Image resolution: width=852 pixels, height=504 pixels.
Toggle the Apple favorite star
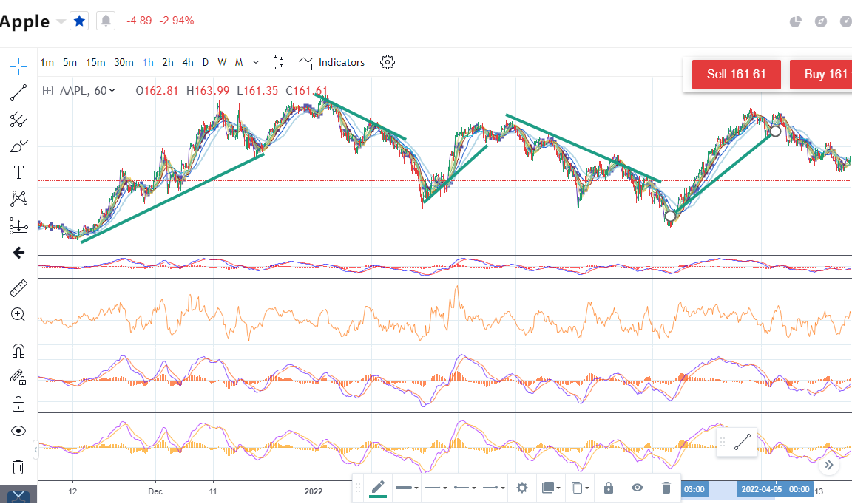point(79,21)
